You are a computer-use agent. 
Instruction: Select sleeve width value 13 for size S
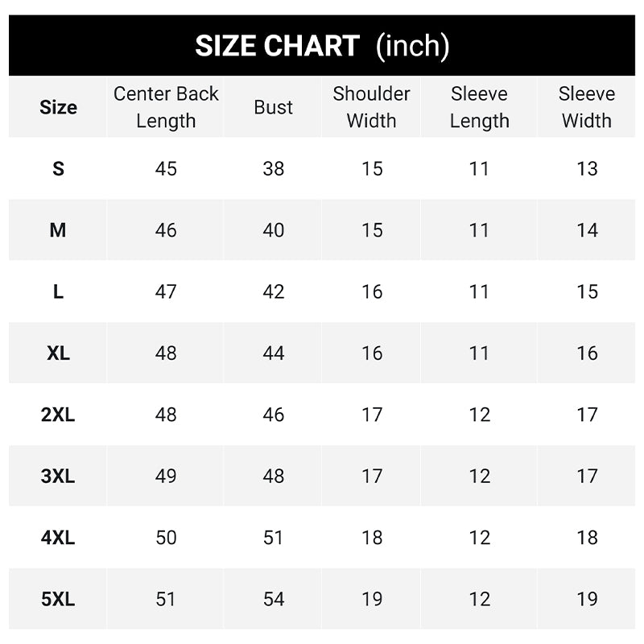[587, 169]
